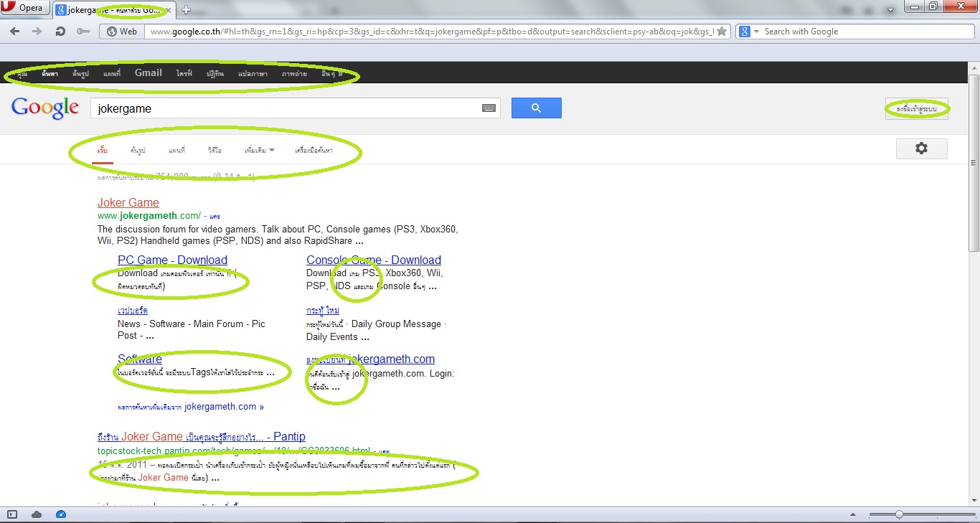Click the jokergame Google search box

pos(287,108)
